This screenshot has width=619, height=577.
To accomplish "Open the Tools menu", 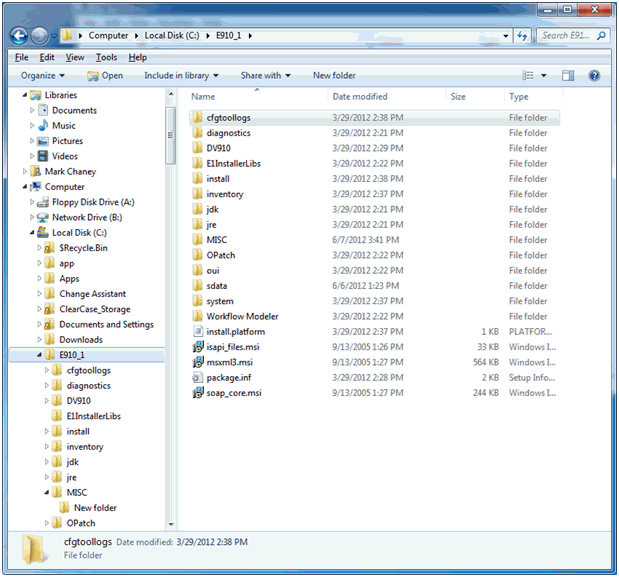I will tap(107, 58).
